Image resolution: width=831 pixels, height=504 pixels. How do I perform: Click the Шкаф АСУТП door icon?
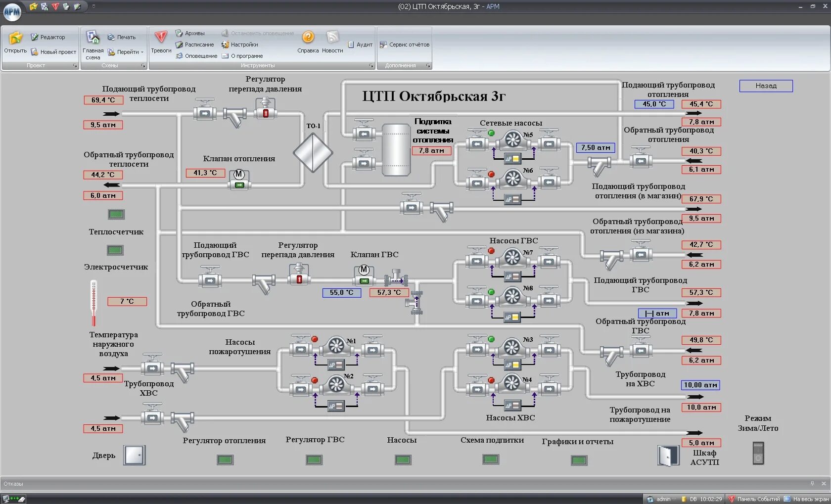[668, 456]
